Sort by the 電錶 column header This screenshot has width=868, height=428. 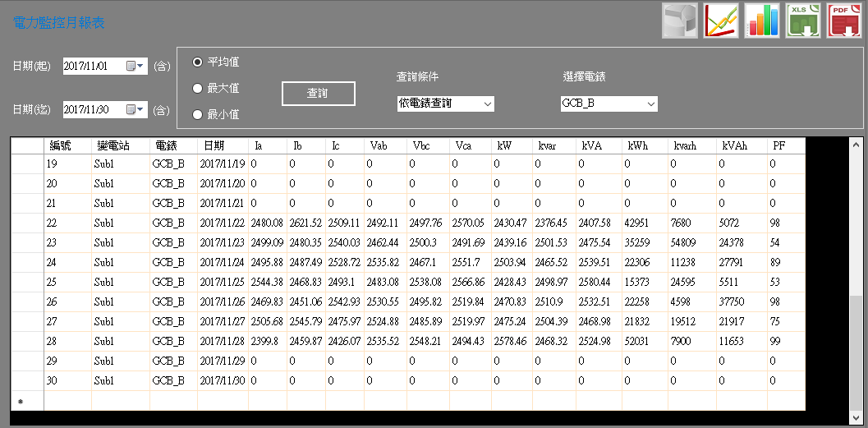[173, 145]
